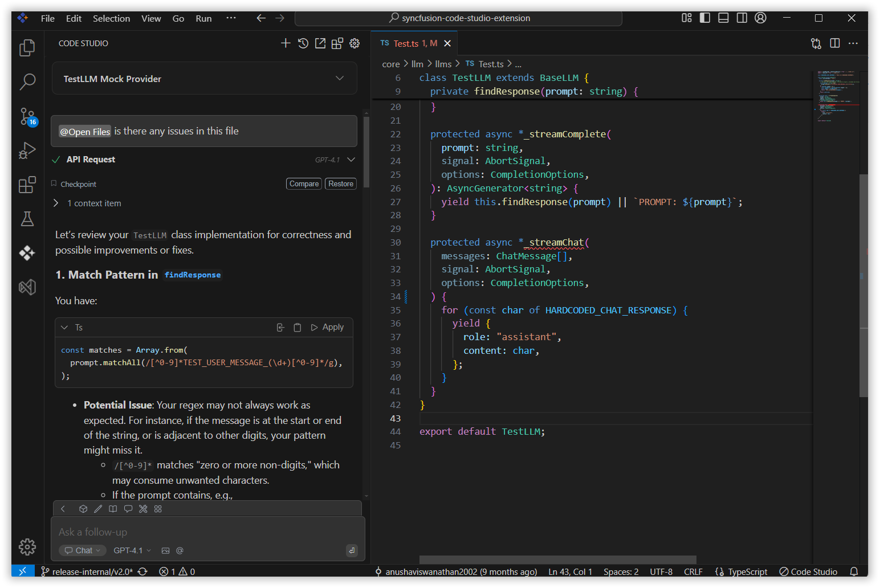Expand the API Request GPT-4.1 chevron
Viewport: 880px width, 588px height.
click(351, 160)
